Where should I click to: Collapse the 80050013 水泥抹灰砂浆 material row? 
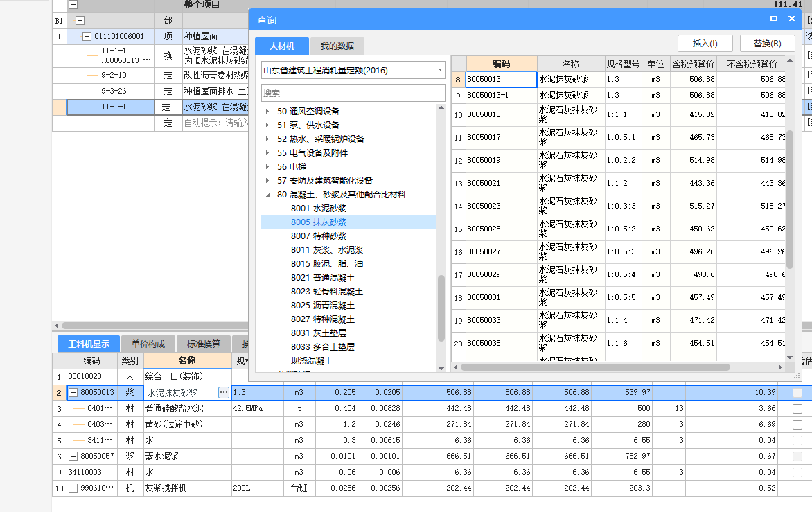73,392
